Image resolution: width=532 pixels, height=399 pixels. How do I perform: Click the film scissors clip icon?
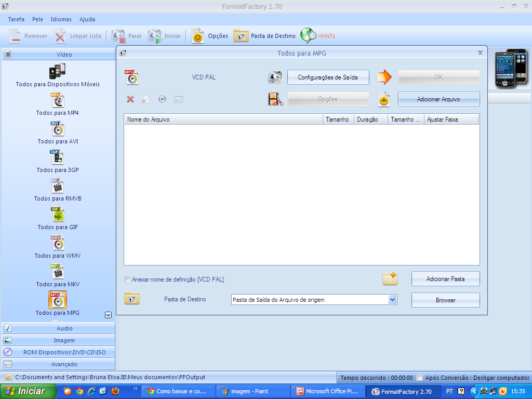pos(275,99)
